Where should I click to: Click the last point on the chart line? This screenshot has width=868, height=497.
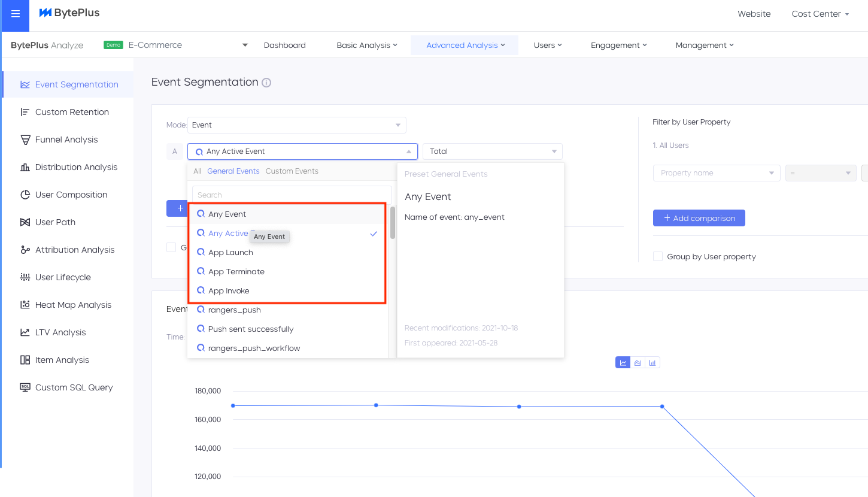pyautogui.click(x=662, y=407)
